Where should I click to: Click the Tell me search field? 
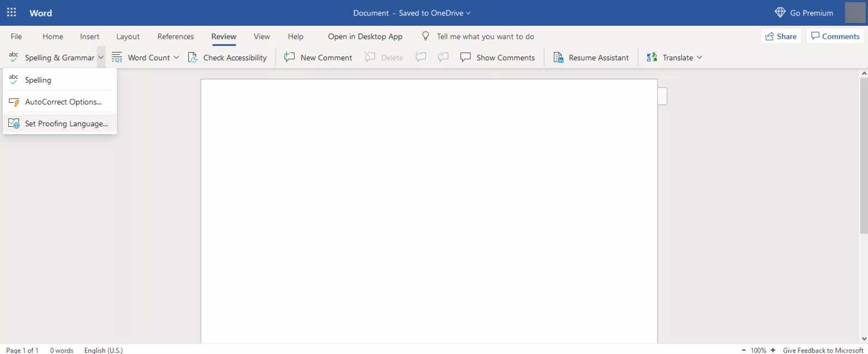[x=485, y=37]
